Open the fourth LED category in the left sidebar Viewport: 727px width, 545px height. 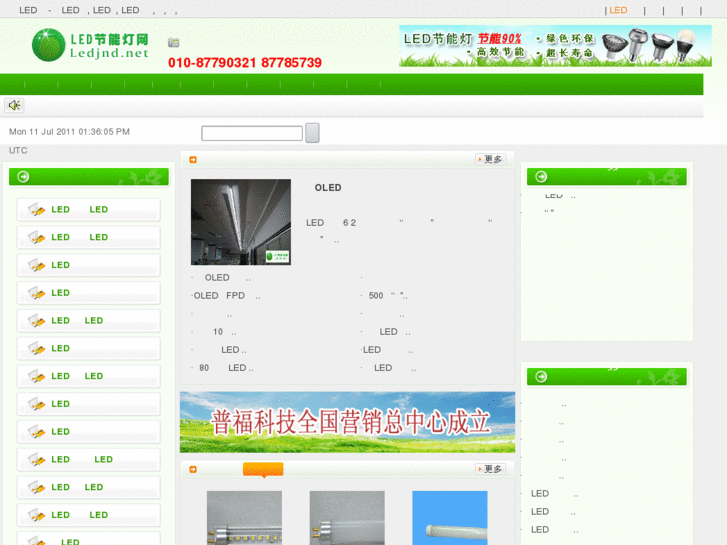[x=89, y=293]
